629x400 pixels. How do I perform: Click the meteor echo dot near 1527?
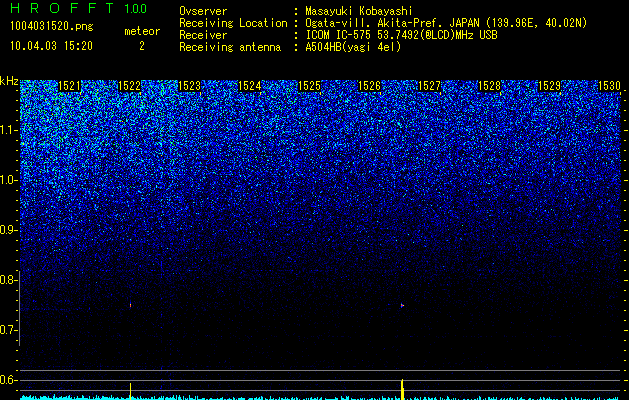402,305
